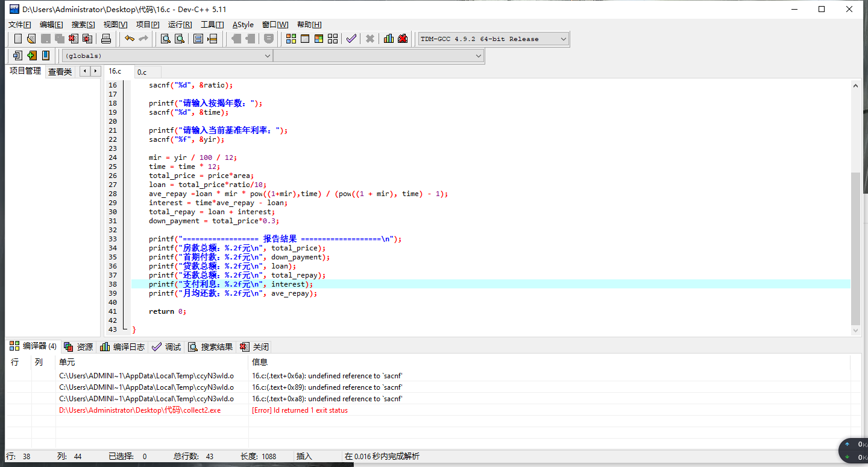
Task: Click the left tab scroll arrow in sidebar
Action: (x=85, y=71)
